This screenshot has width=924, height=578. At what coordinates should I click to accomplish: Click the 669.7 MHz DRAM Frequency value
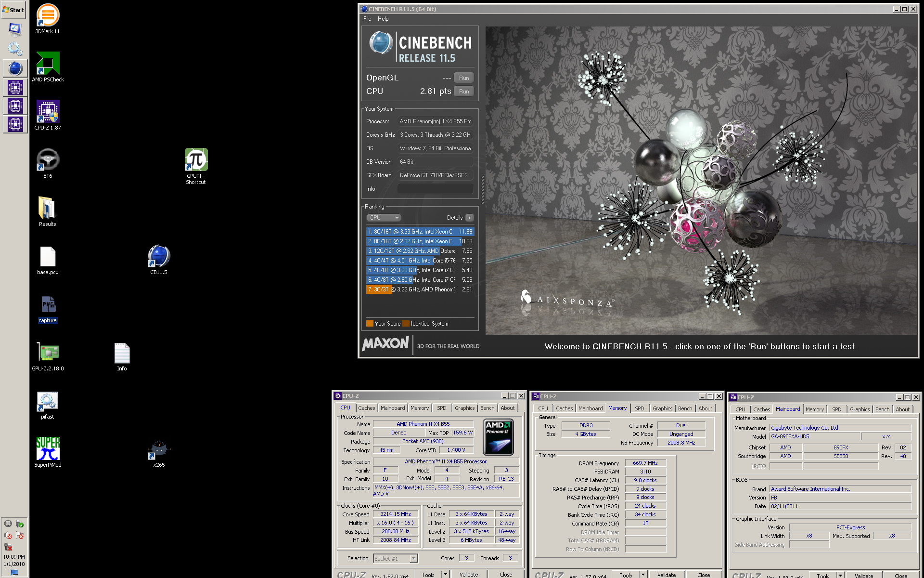(645, 463)
